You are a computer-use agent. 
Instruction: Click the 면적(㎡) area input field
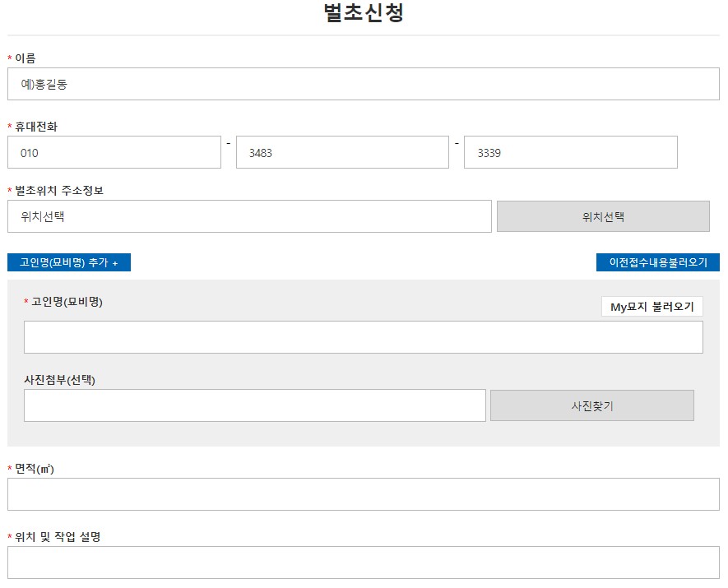click(362, 493)
